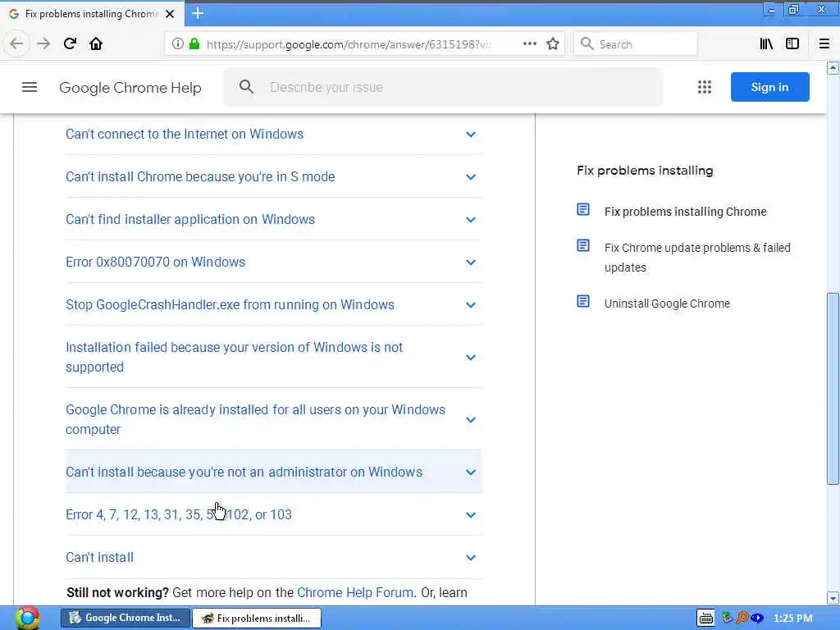Expand chevron for S mode install issue

470,177
